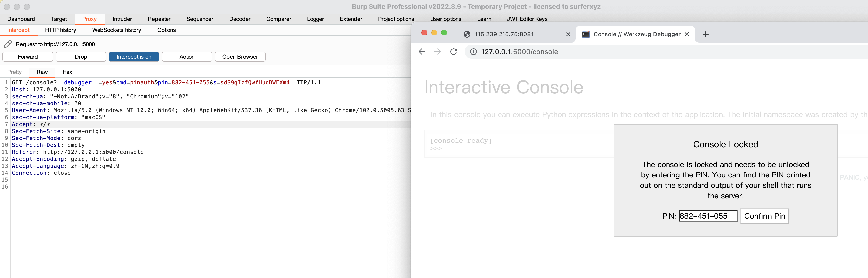Open the Action dropdown menu
This screenshot has height=278, width=868.
(187, 57)
